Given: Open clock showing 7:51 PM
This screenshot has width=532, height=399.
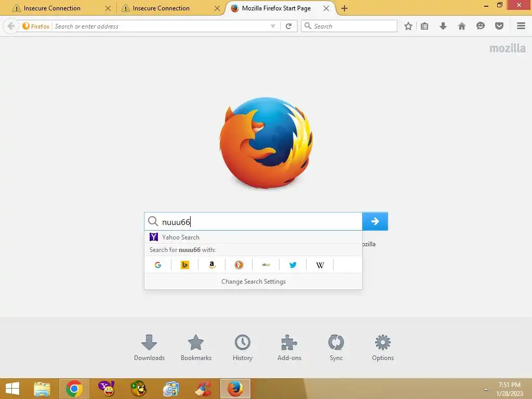Looking at the screenshot, I should 509,389.
